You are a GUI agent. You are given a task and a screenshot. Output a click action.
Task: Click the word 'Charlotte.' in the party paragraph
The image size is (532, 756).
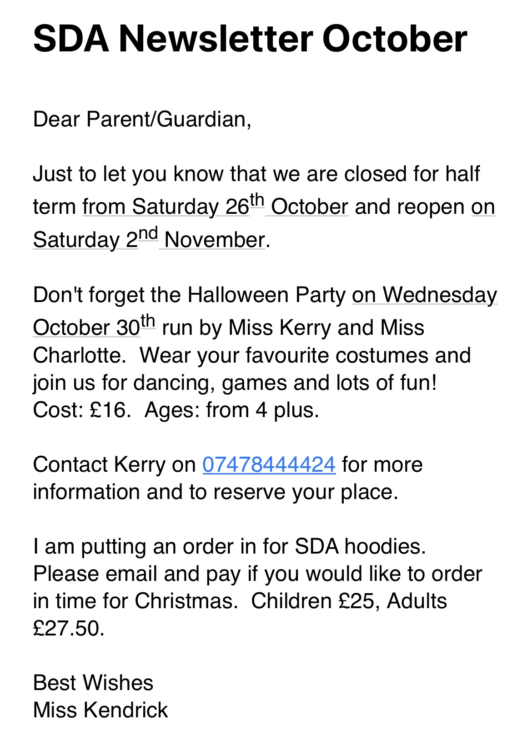coord(80,355)
